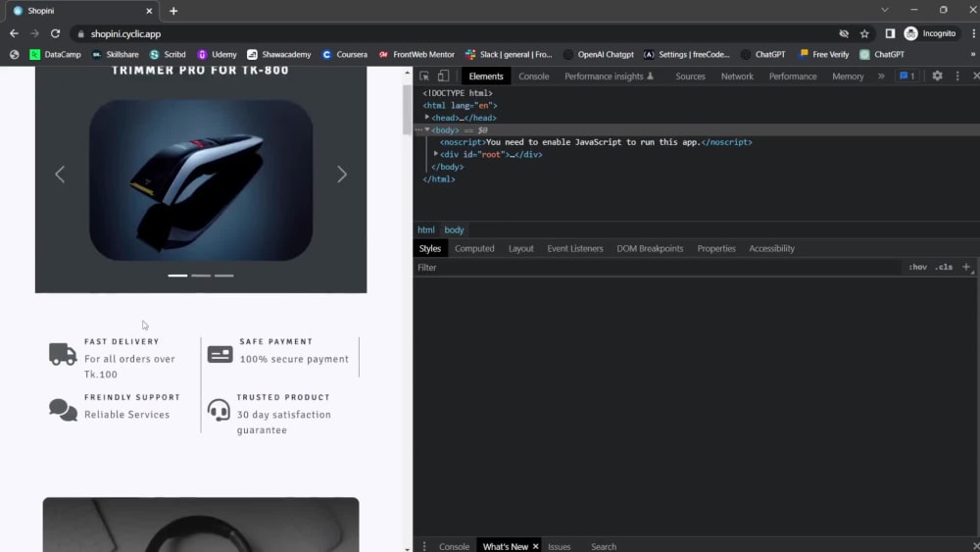Select the third carousel indicator
980x552 pixels.
tap(223, 276)
